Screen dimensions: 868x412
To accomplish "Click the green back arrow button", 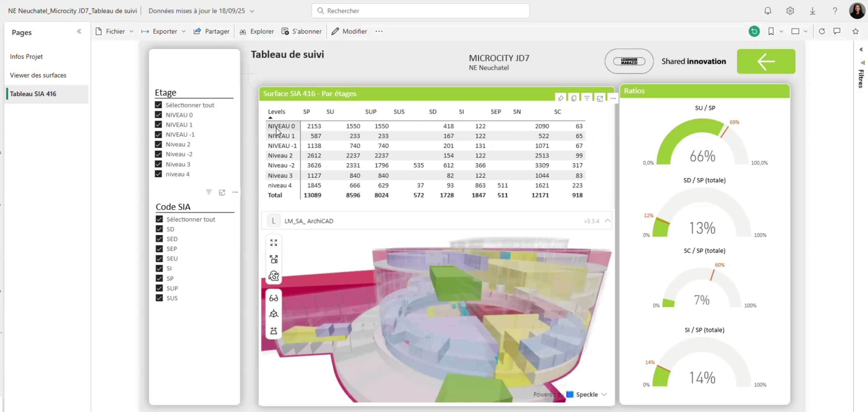I will (766, 61).
